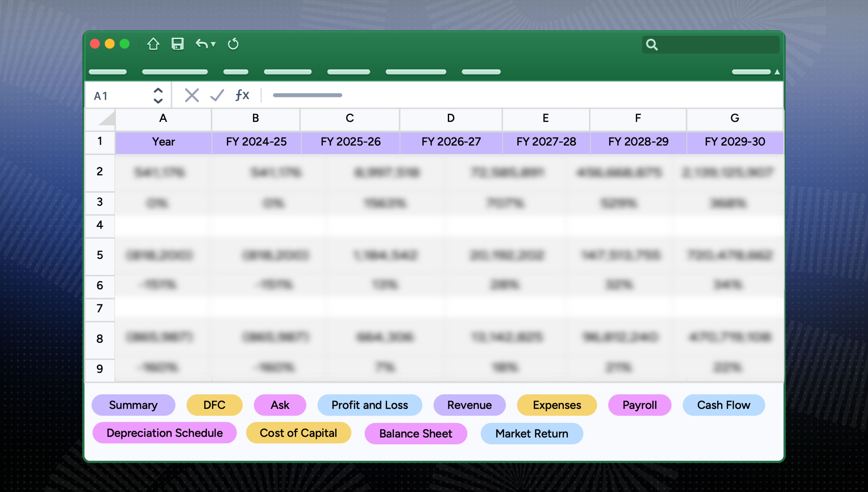Click the FY 2026-27 header cell

point(451,142)
